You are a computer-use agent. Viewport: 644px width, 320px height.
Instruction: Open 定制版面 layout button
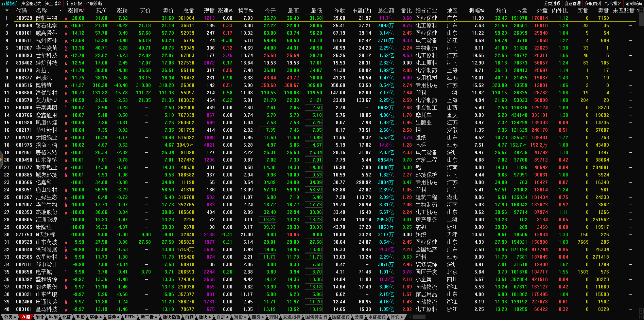pyautogui.click(x=633, y=3)
